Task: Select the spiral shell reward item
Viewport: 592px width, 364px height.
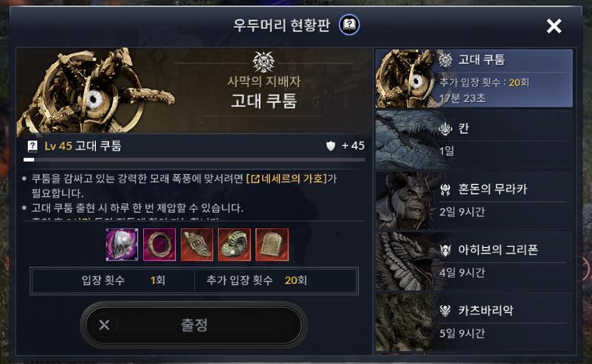Action: point(234,244)
